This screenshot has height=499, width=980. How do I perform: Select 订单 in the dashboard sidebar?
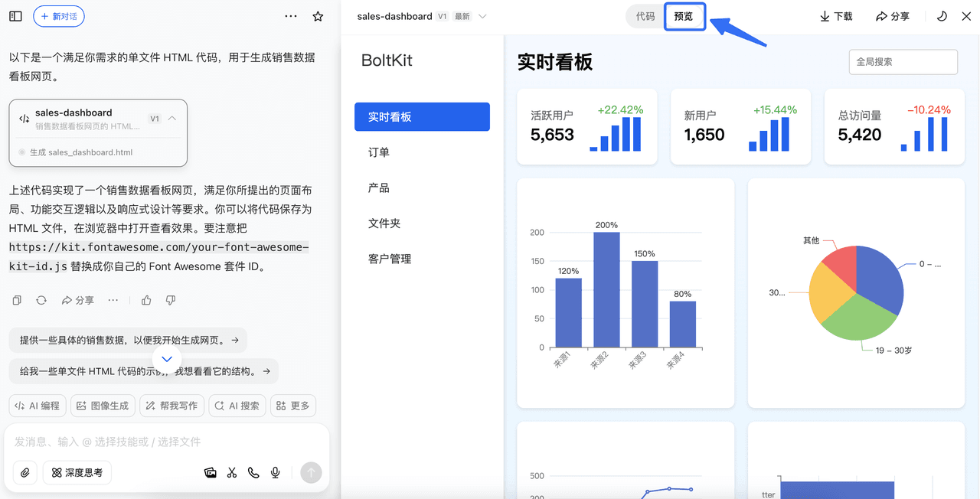tap(379, 152)
